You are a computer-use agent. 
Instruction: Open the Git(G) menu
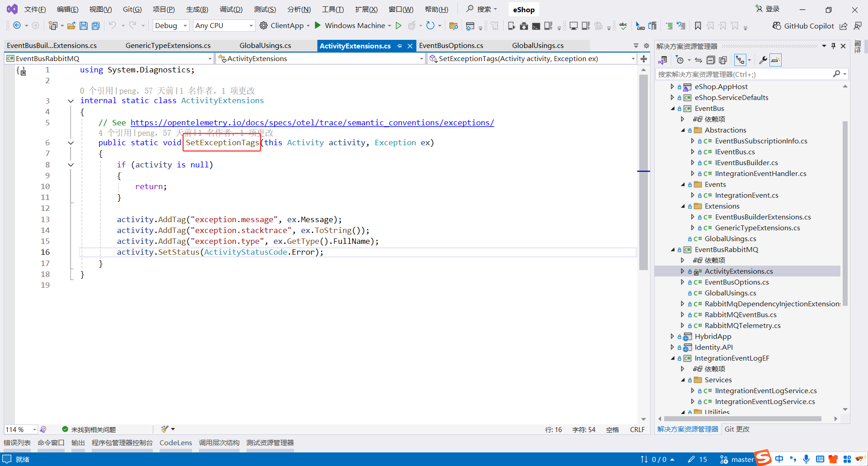[132, 10]
